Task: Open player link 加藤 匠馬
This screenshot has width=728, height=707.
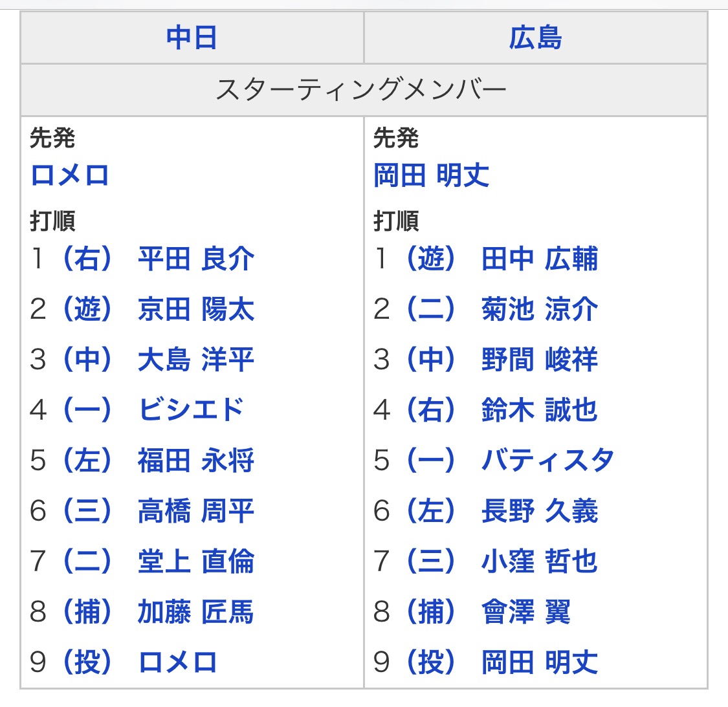Action: pyautogui.click(x=196, y=612)
